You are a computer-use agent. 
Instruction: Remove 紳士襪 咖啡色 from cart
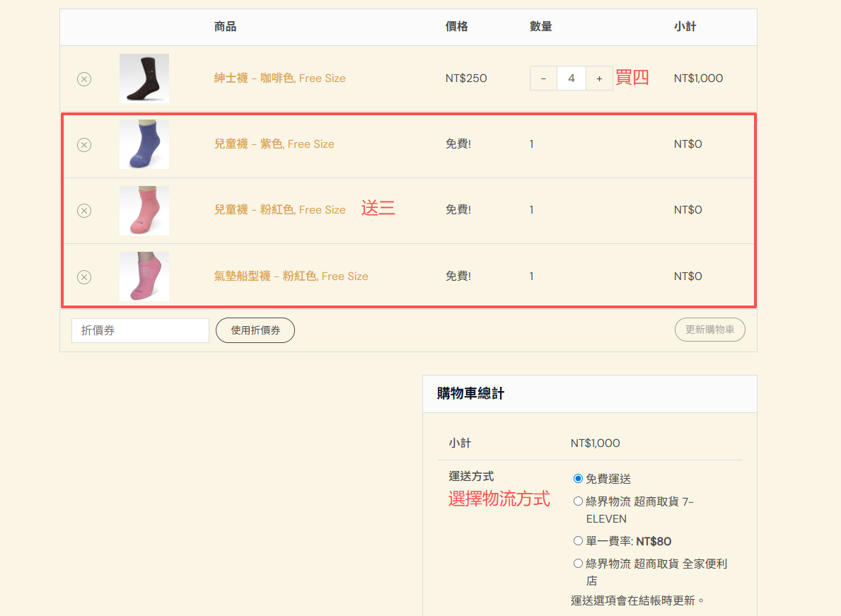tap(84, 79)
